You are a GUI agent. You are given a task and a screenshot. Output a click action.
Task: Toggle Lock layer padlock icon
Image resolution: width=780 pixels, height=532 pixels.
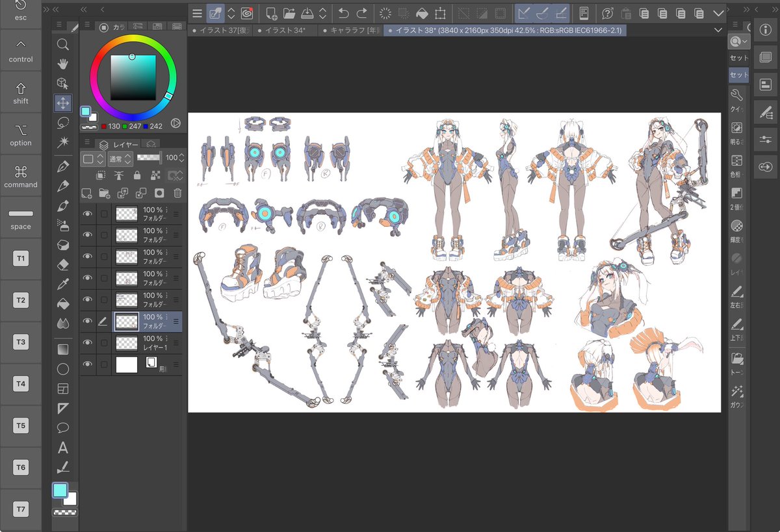click(137, 175)
